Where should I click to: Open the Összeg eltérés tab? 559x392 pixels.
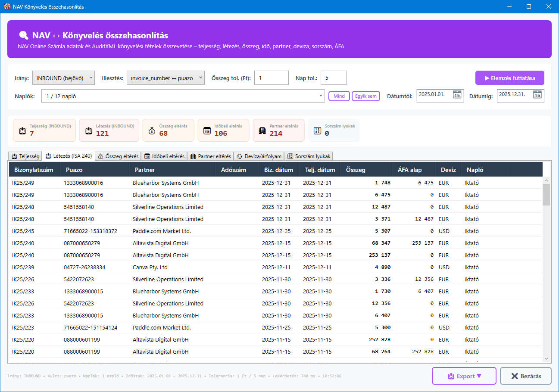point(119,156)
